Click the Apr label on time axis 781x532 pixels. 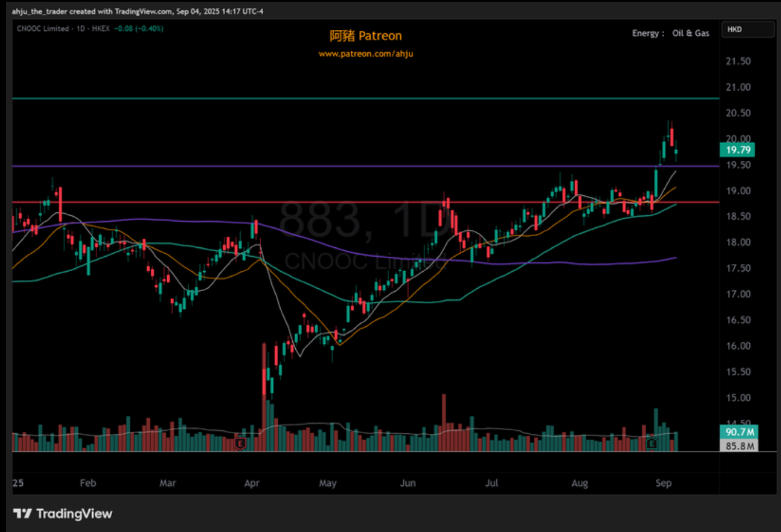point(251,483)
